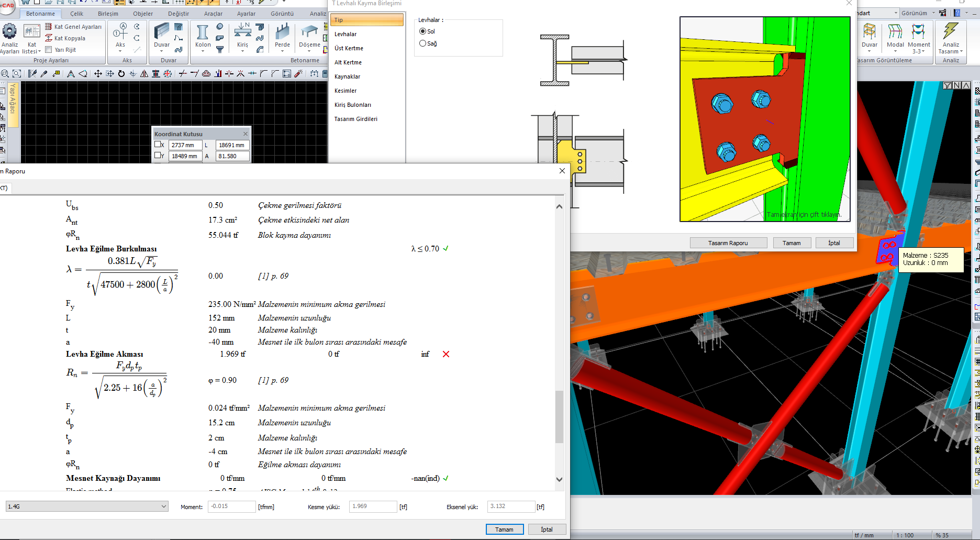This screenshot has width=980, height=540.
Task: Click the report scrollbar down arrow
Action: [559, 479]
